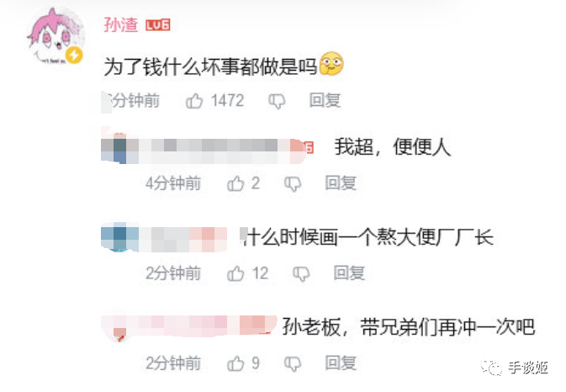Click the LV6 level badge beside 孙渣
The image size is (566, 392).
[158, 25]
